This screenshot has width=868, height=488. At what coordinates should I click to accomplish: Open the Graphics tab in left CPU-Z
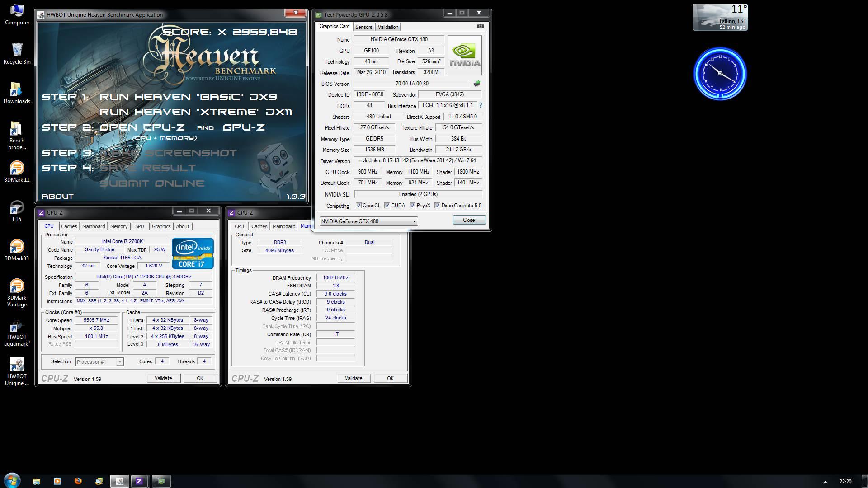[161, 226]
